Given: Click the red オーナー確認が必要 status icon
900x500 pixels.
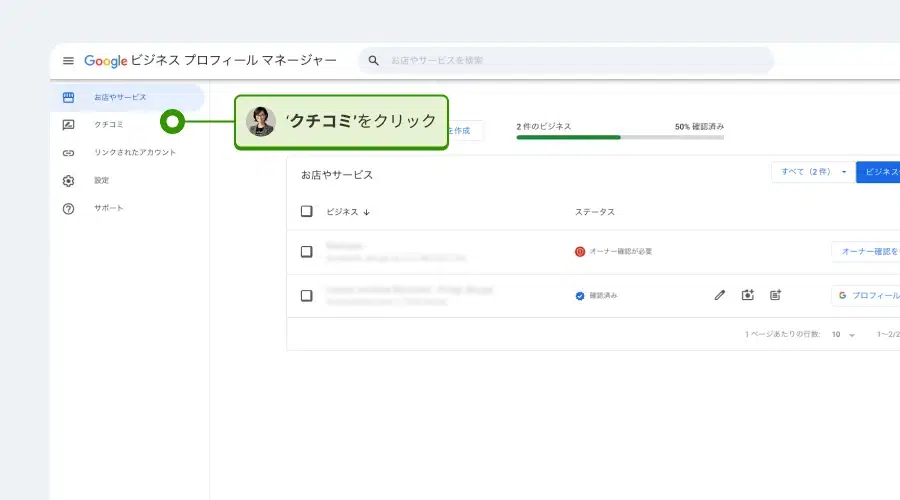Looking at the screenshot, I should point(580,251).
